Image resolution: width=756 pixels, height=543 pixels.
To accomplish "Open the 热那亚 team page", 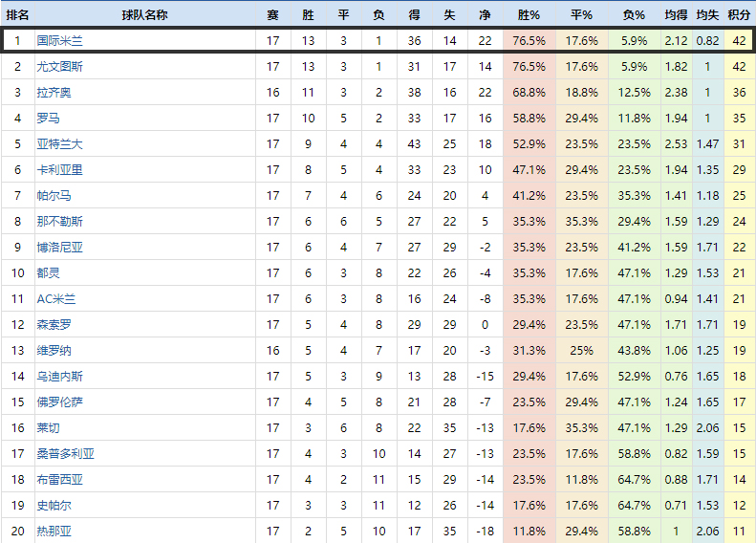I will 54,532.
